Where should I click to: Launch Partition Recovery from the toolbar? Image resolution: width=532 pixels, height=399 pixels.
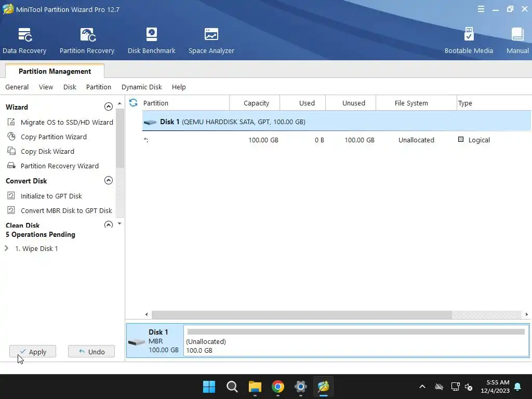point(87,41)
